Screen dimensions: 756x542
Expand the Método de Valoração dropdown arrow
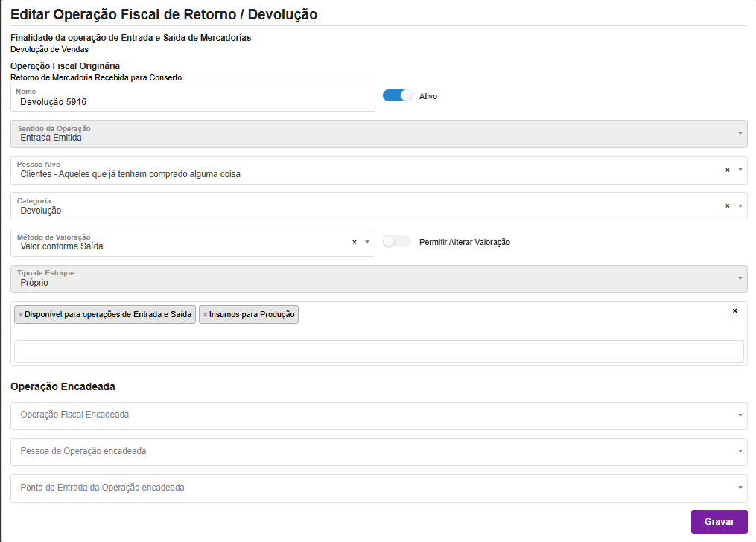pos(366,242)
